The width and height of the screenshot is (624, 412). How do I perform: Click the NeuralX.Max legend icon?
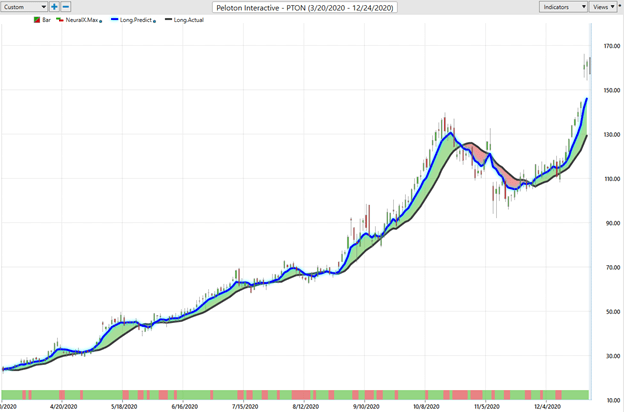60,20
